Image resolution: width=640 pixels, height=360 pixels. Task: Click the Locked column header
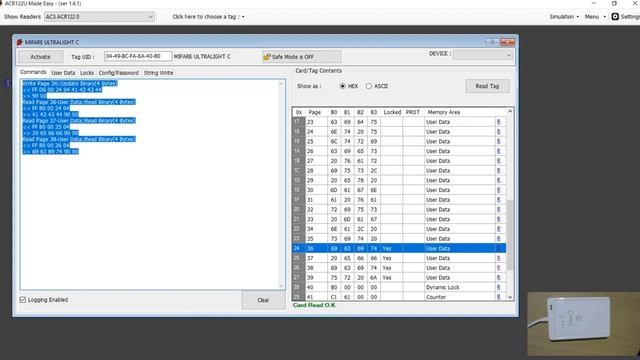coord(392,112)
